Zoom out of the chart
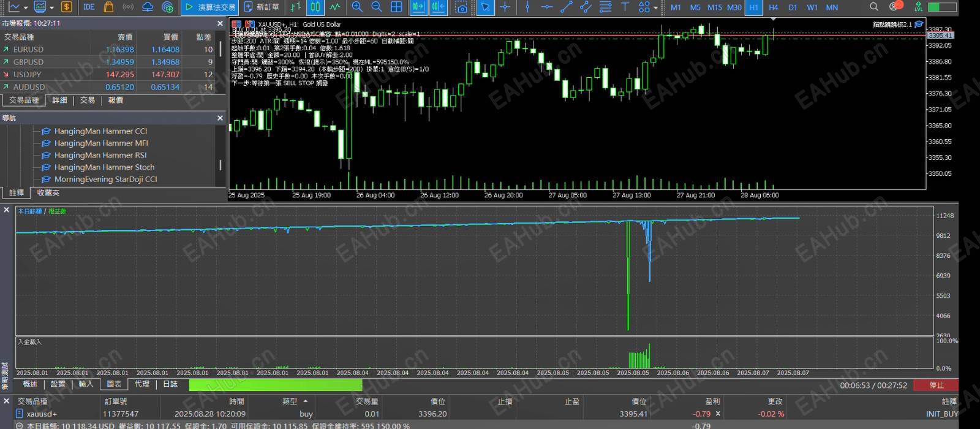Image resolution: width=980 pixels, height=429 pixels. click(x=377, y=7)
